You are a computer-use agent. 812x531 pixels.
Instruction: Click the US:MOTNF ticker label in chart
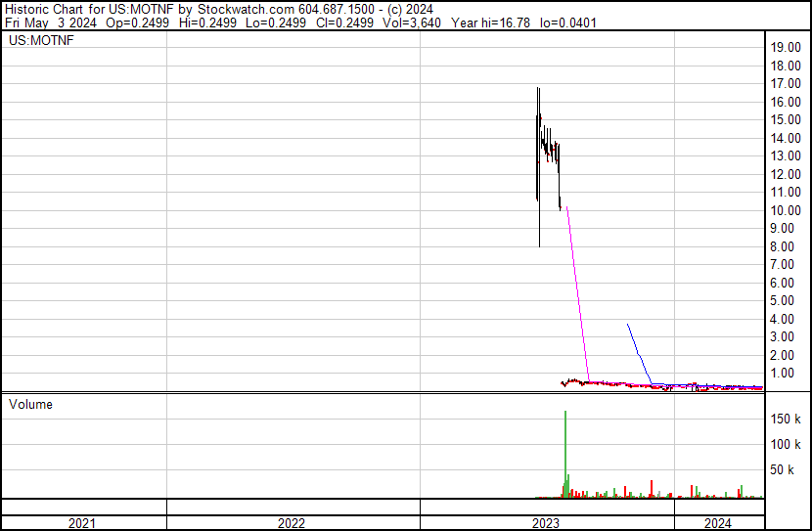[x=40, y=41]
